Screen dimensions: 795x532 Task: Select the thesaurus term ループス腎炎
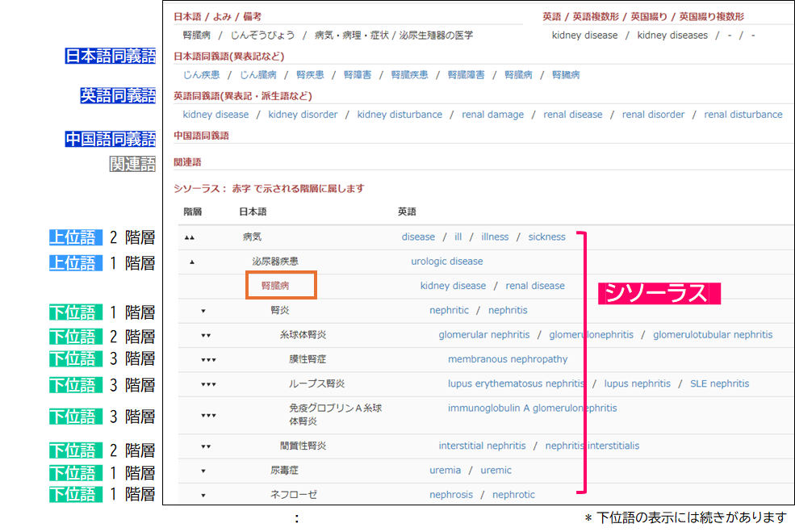pyautogui.click(x=317, y=383)
